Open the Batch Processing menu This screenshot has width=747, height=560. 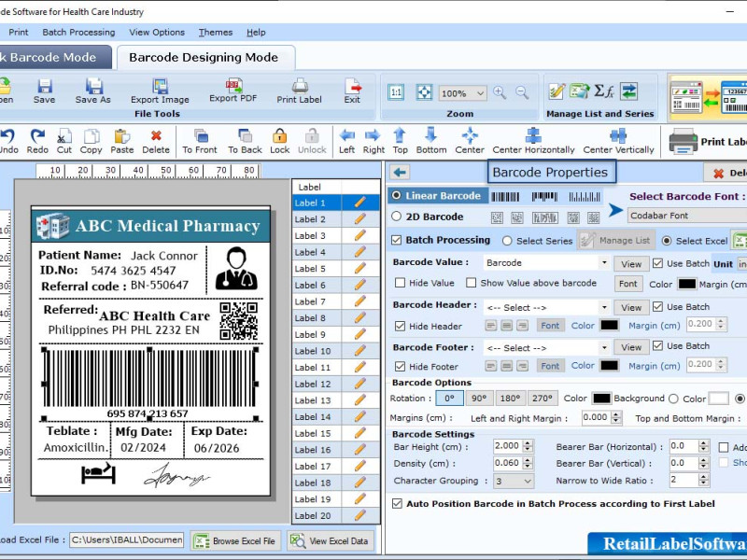(78, 33)
